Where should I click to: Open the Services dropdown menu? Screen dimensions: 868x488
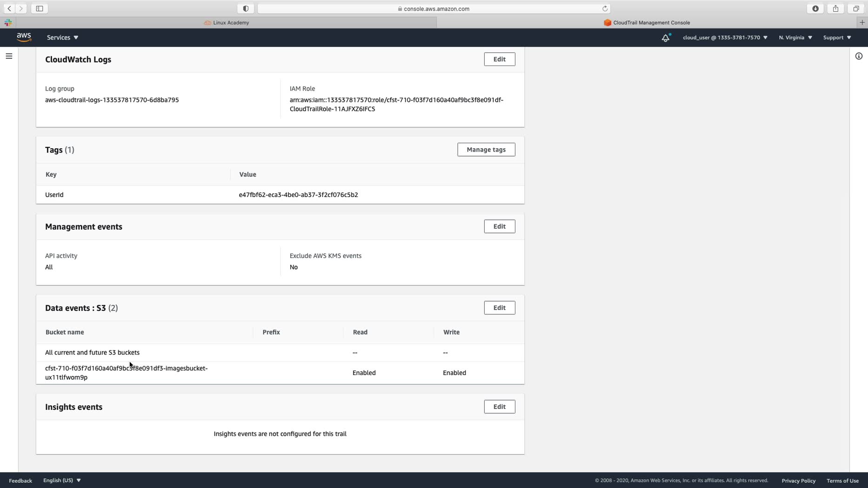[63, 38]
